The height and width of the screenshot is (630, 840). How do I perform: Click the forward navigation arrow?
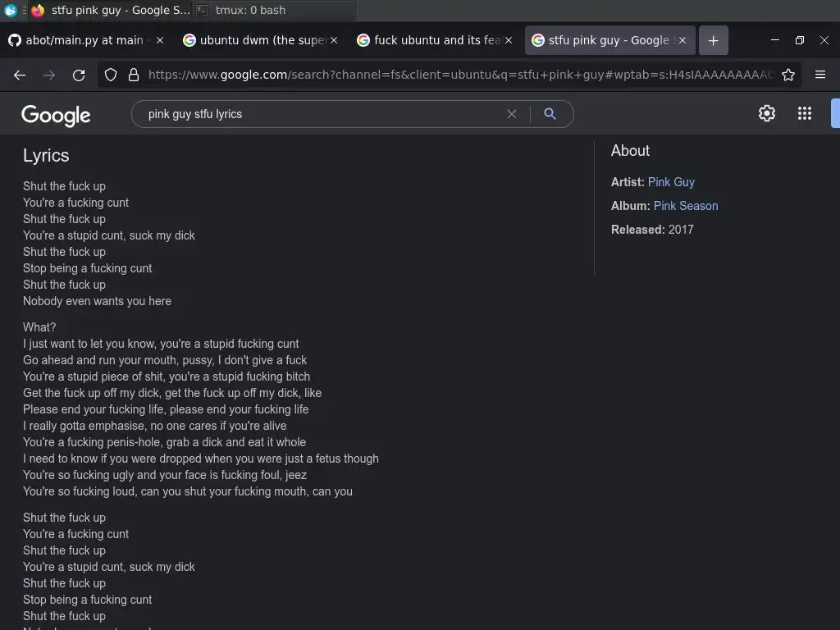(48, 75)
